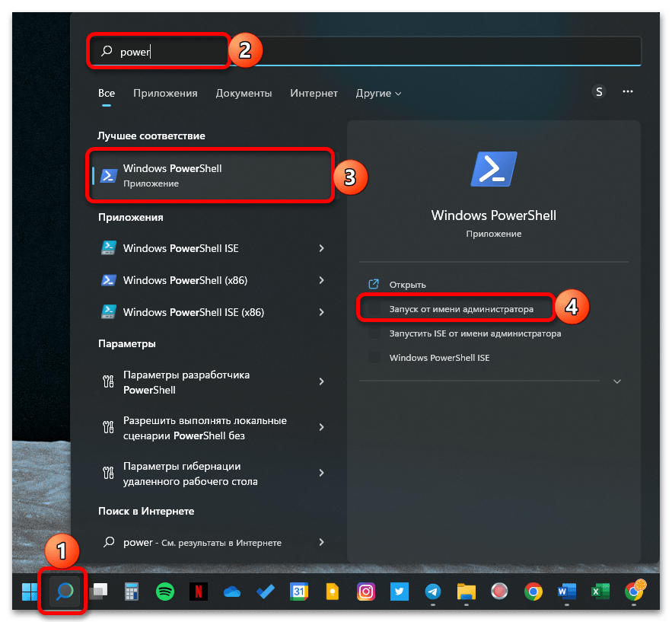Screen dimensions: 672x622
Task: Expand Windows PowerShell ISE result arrow
Action: (322, 248)
